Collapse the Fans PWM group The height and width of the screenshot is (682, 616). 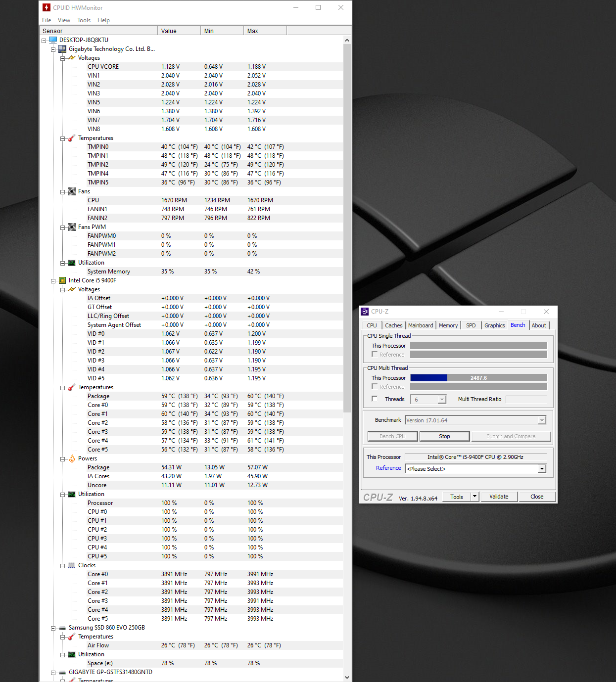[x=63, y=227]
